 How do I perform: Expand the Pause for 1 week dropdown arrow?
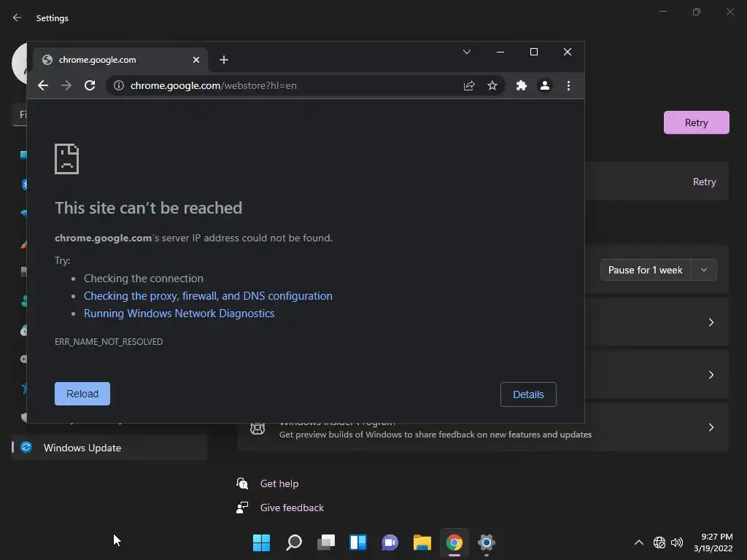click(704, 270)
